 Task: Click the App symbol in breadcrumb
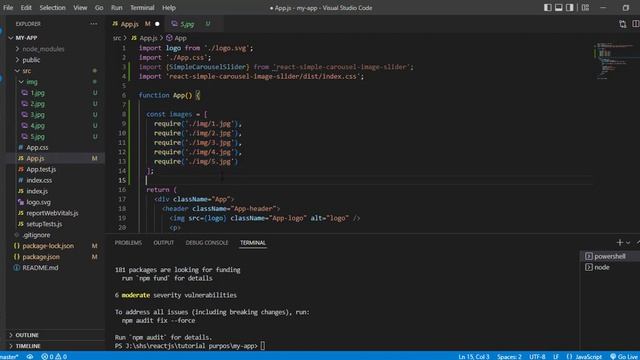[176, 38]
